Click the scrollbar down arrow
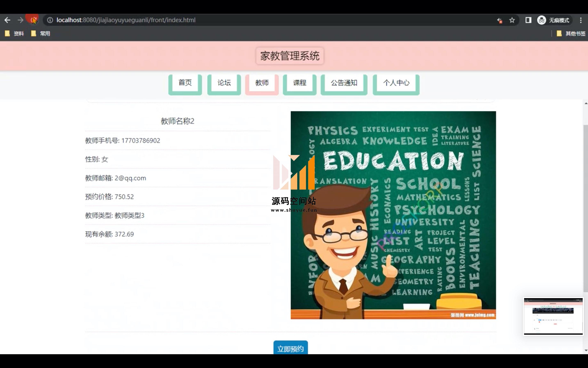The image size is (588, 368). (586, 351)
